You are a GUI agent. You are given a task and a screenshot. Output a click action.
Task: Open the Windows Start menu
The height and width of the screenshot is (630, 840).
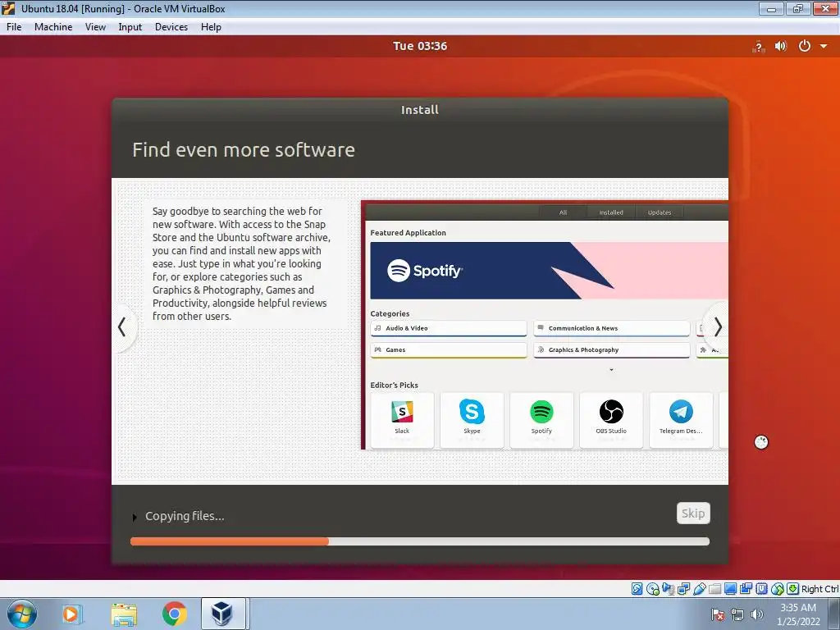point(21,614)
